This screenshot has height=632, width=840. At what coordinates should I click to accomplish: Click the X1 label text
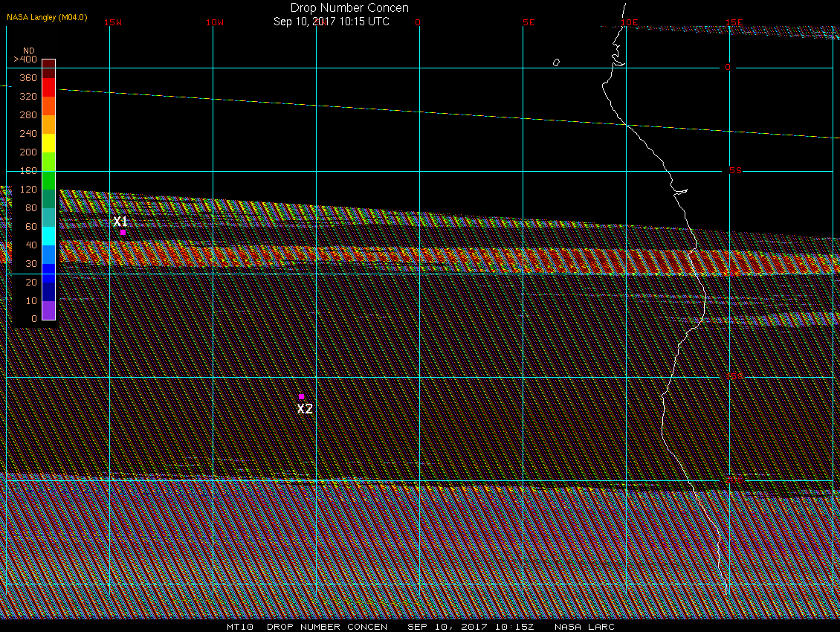(x=120, y=222)
